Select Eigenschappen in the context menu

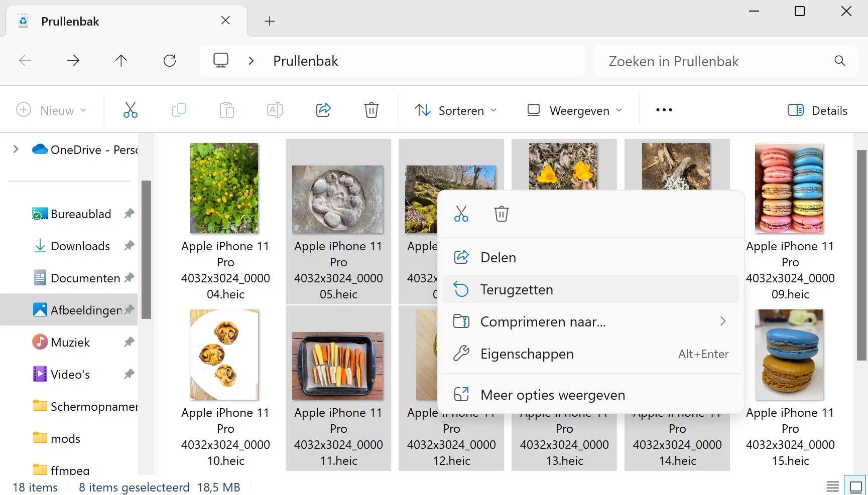click(x=527, y=354)
